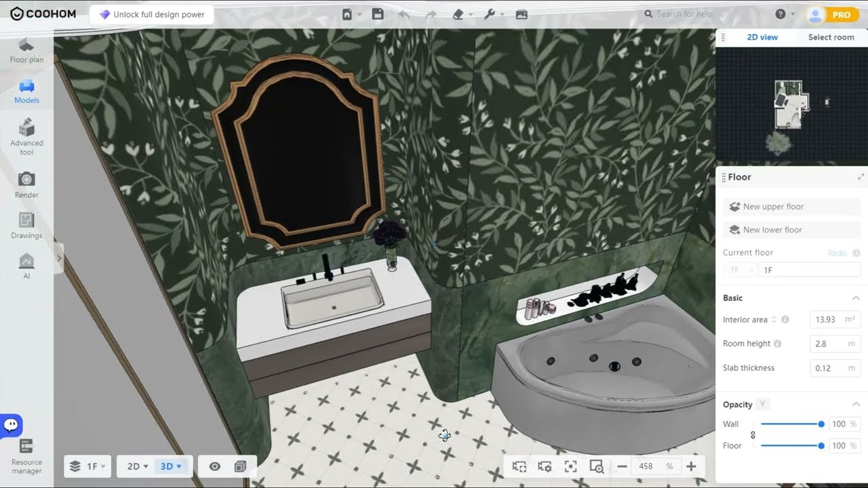Expand the eraser dropdown arrow
868x488 pixels.
[470, 14]
